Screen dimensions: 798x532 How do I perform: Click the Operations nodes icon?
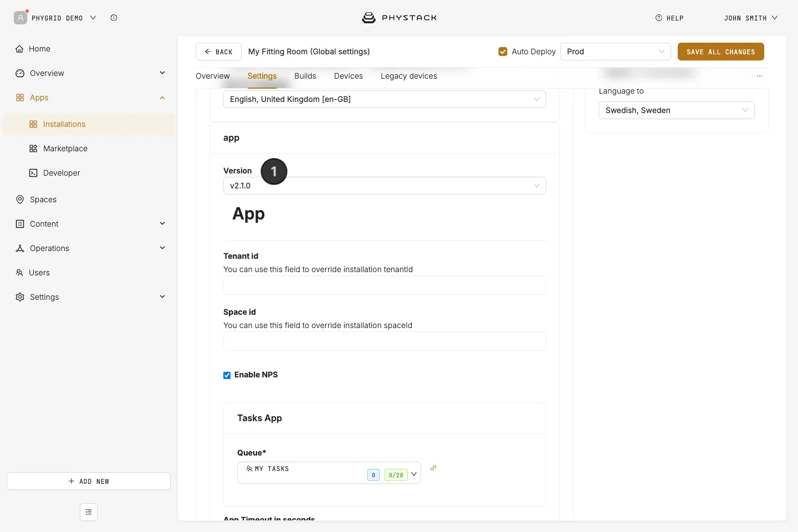tap(20, 248)
